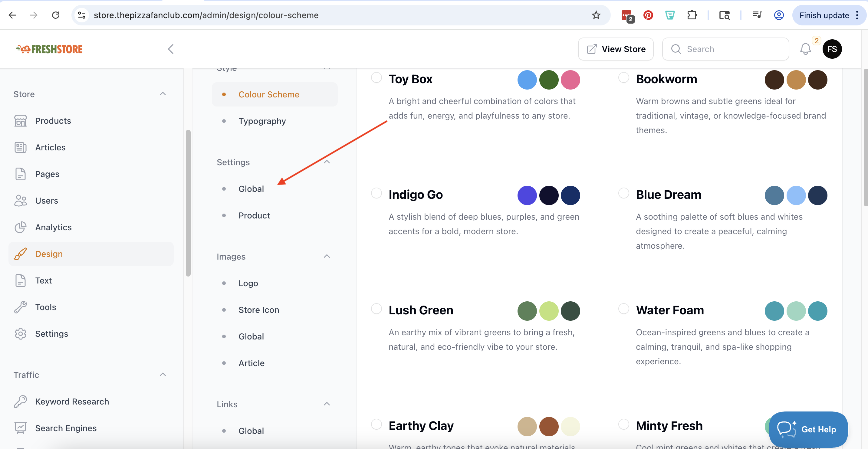This screenshot has height=449, width=868.
Task: Select the Toy Box colour scheme radio
Action: [x=376, y=77]
